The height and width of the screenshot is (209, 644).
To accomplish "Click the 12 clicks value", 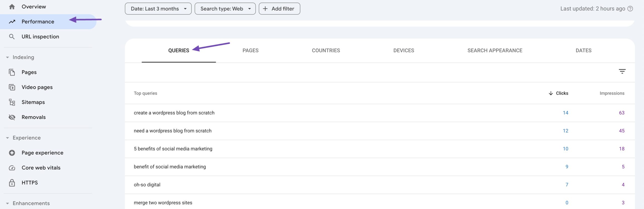I will pos(566,131).
